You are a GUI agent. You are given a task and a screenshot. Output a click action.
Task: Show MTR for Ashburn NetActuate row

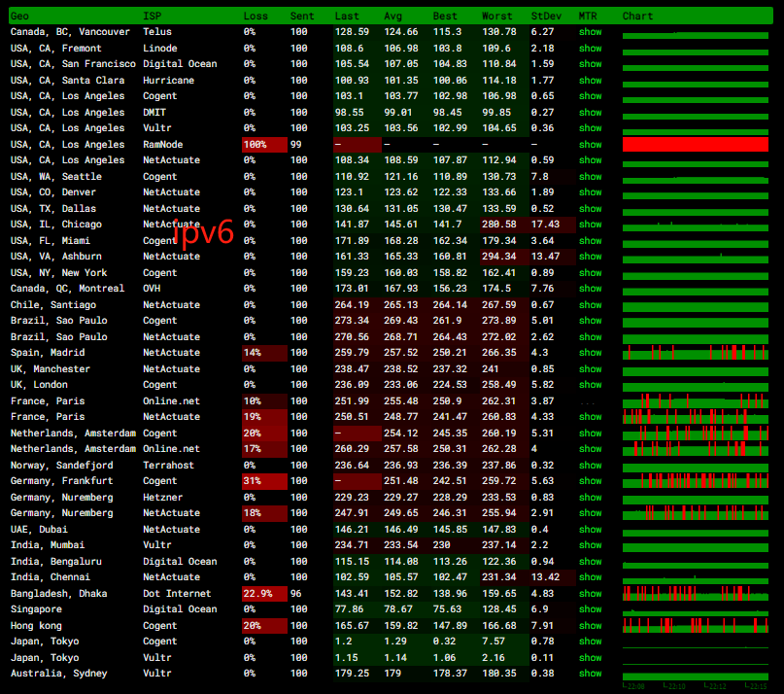click(590, 257)
